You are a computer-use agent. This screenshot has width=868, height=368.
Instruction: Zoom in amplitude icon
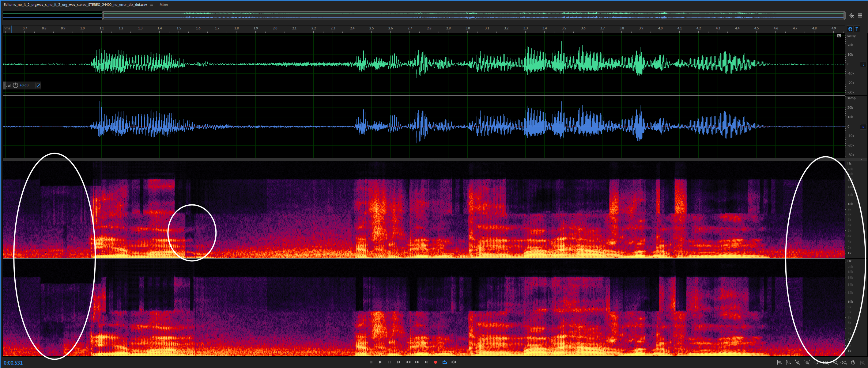pyautogui.click(x=779, y=362)
